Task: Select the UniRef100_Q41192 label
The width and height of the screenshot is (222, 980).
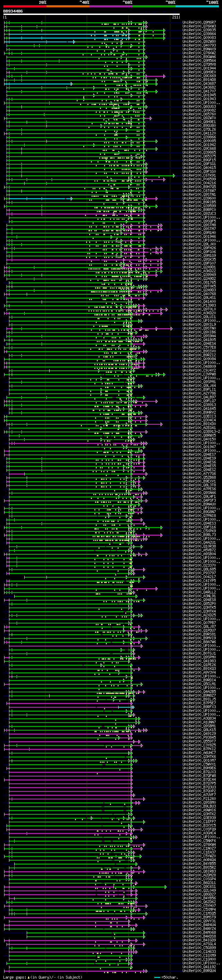Action: point(199,967)
